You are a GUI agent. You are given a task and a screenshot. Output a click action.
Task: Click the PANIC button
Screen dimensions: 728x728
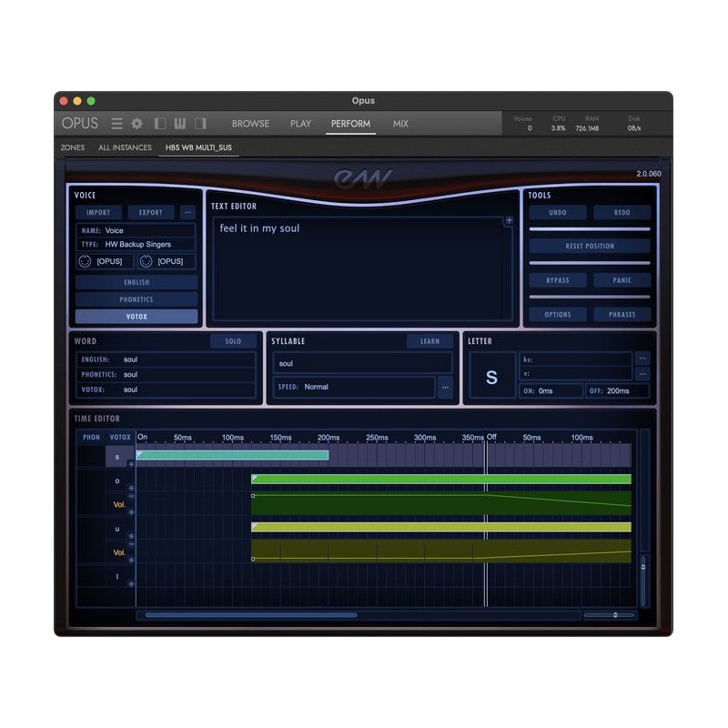pyautogui.click(x=622, y=280)
